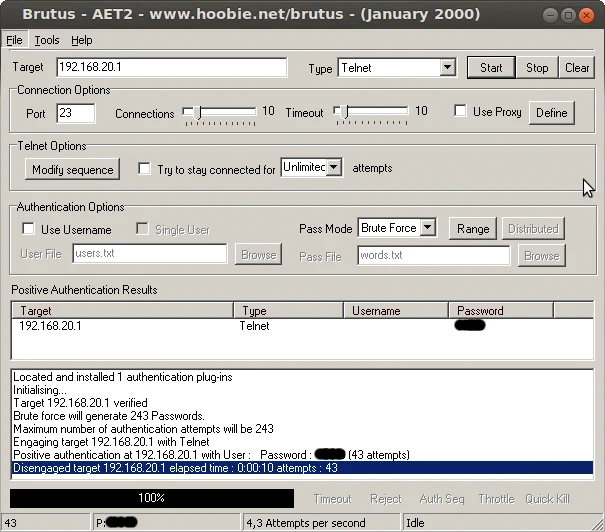Click the Reject status indicator

point(386,499)
